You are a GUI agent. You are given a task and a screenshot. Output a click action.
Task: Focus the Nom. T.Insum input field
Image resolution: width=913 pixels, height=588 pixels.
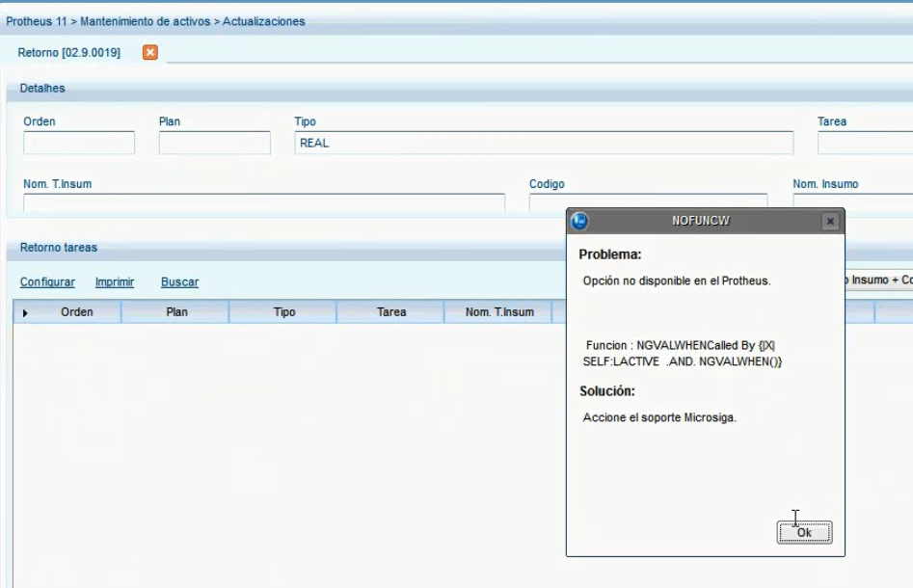coord(264,202)
